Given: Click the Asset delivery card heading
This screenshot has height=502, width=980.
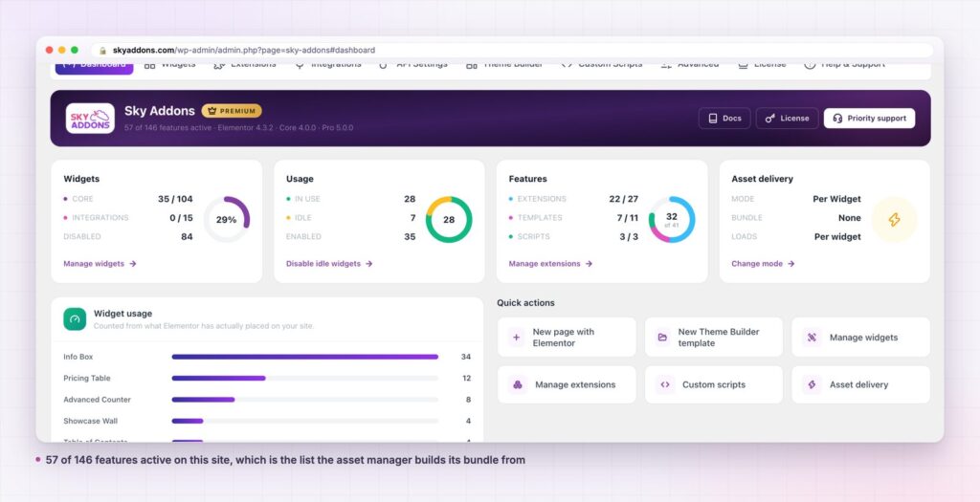Looking at the screenshot, I should point(762,179).
